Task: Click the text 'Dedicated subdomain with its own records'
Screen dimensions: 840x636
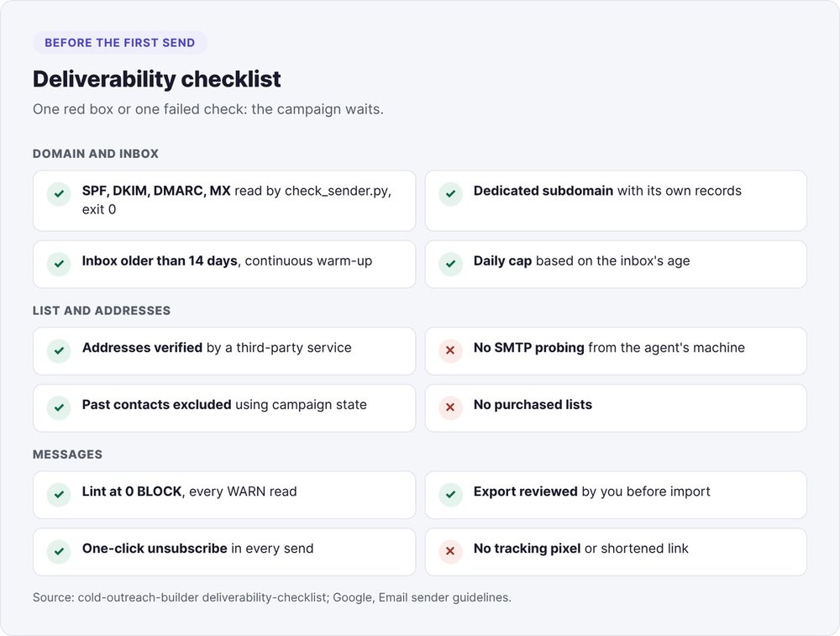Action: pyautogui.click(x=607, y=191)
